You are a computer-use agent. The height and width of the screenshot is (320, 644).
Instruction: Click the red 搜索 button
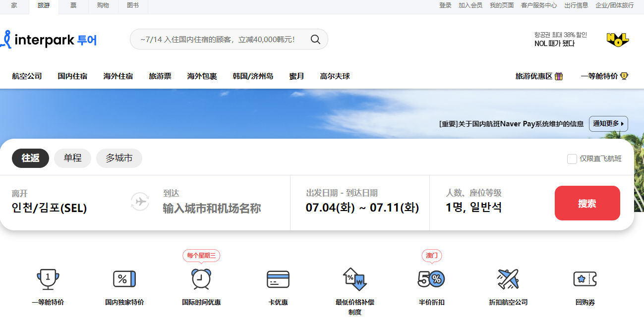[x=587, y=203]
